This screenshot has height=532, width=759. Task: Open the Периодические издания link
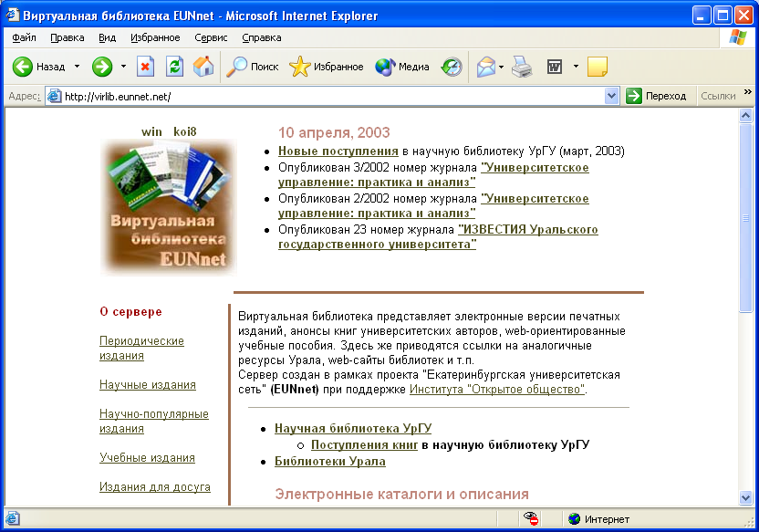(141, 348)
